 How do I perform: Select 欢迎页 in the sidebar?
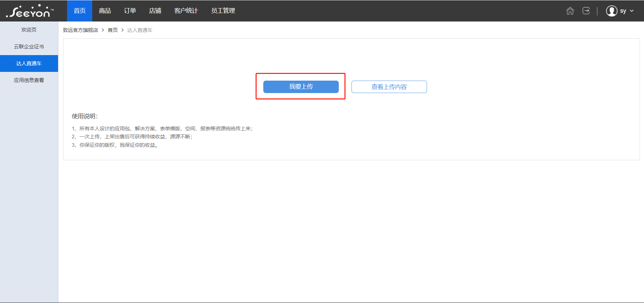point(29,30)
